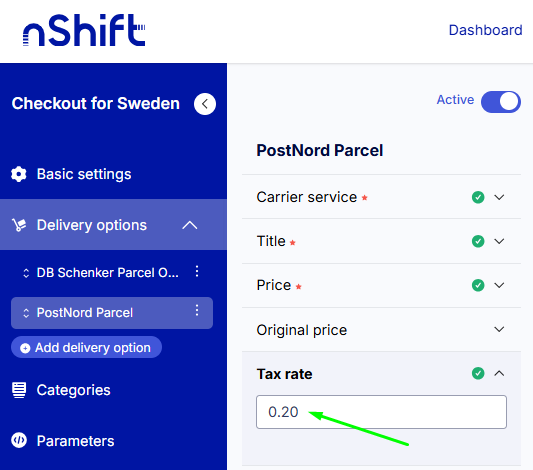Click the Categories list icon

pyautogui.click(x=19, y=390)
